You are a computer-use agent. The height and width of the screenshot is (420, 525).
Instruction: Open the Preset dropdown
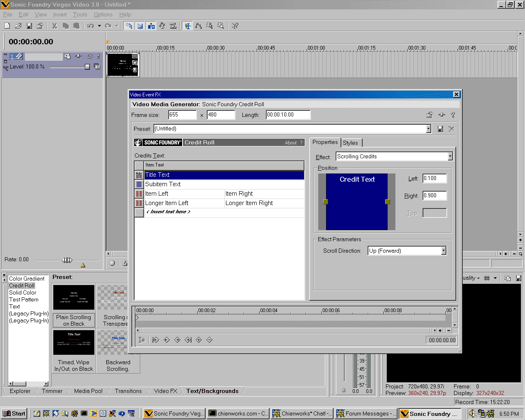(429, 129)
